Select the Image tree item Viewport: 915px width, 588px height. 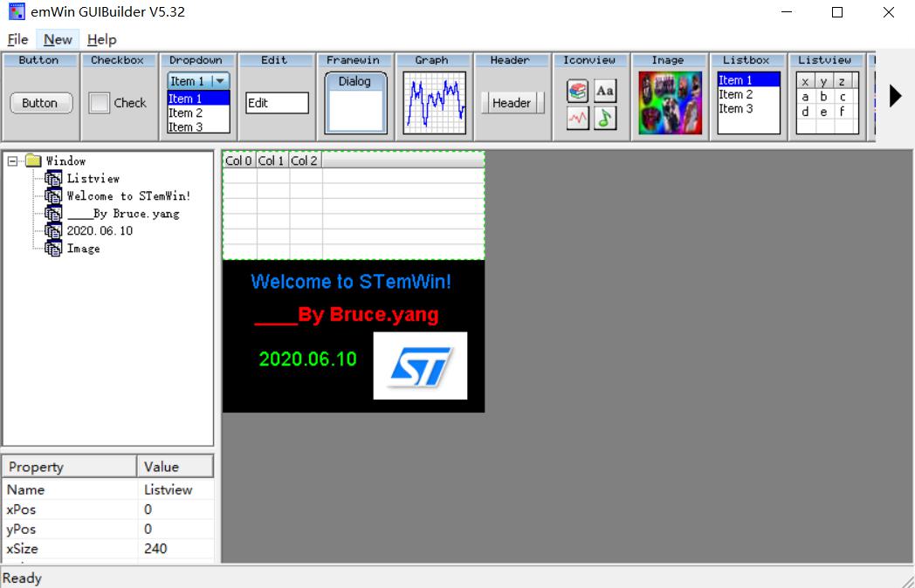(x=84, y=249)
